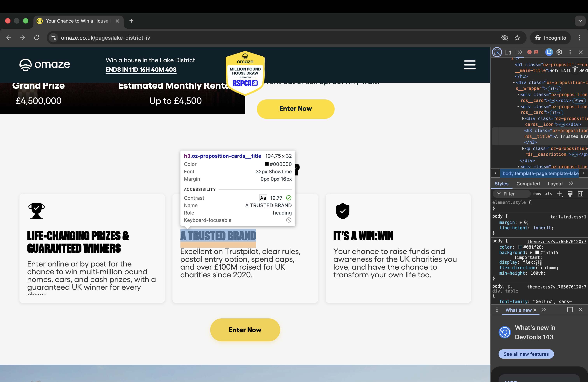Open the Chrome three-dot menu
The width and height of the screenshot is (588, 382).
click(x=579, y=38)
